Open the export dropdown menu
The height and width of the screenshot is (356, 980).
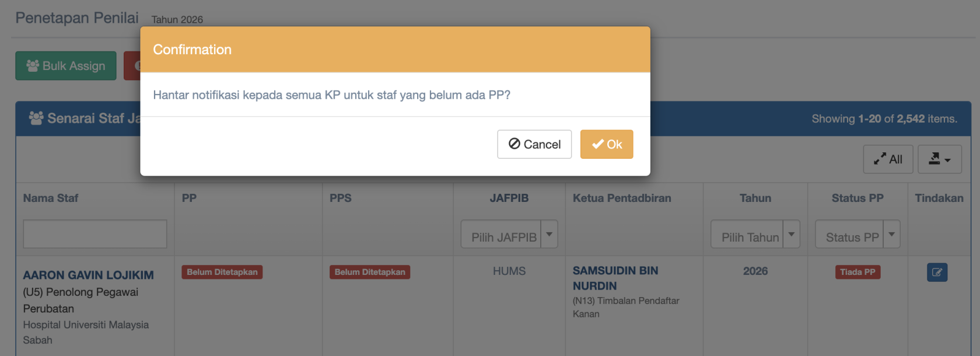click(939, 159)
